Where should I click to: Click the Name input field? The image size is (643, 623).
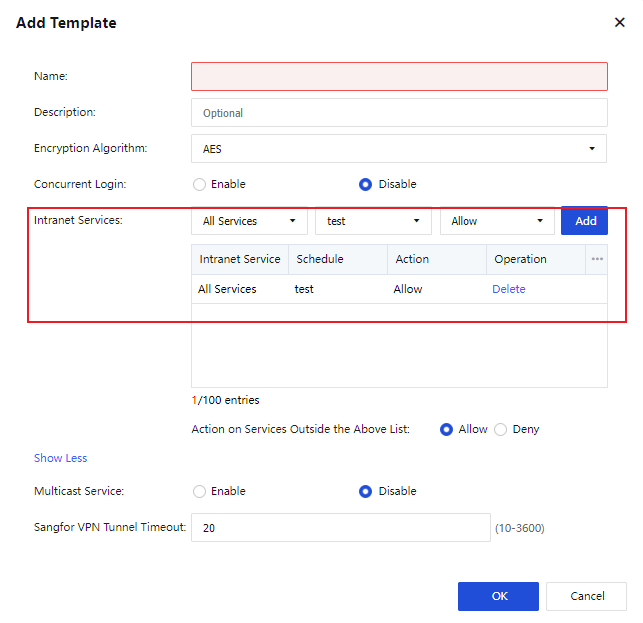pyautogui.click(x=398, y=77)
